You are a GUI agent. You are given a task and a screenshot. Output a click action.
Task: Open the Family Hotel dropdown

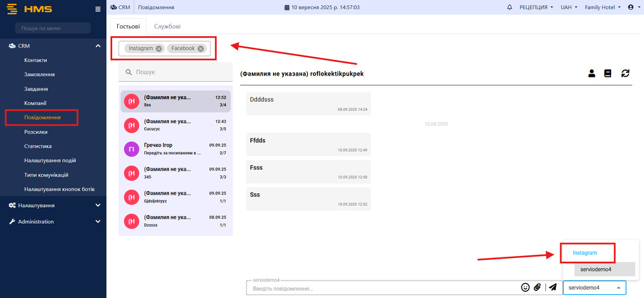(603, 8)
